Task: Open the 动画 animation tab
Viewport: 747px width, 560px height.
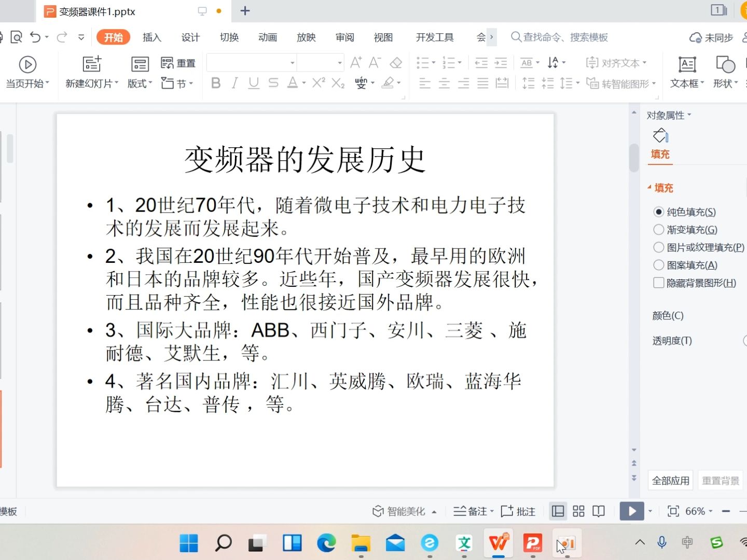Action: 268,37
